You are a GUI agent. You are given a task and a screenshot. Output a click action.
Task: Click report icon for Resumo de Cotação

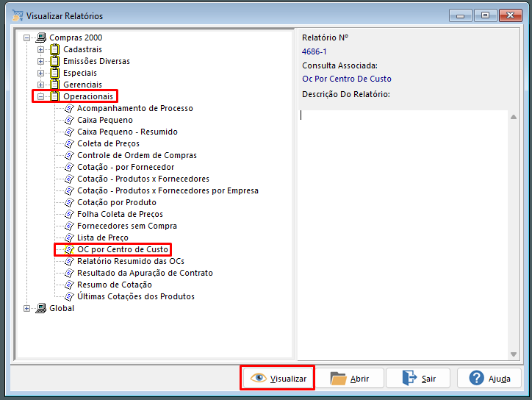pyautogui.click(x=69, y=285)
